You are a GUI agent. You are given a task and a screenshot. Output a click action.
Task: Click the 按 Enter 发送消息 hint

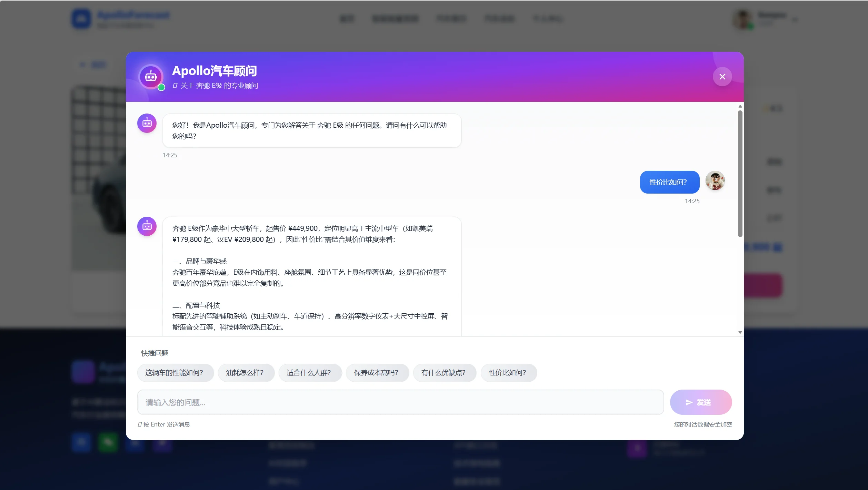click(164, 424)
